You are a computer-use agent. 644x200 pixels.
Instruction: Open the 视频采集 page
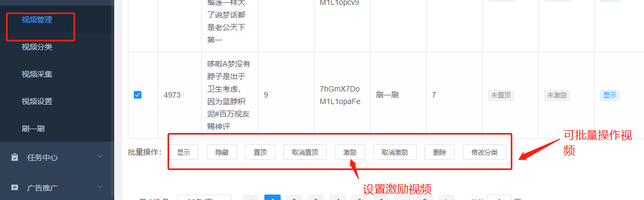tap(37, 75)
